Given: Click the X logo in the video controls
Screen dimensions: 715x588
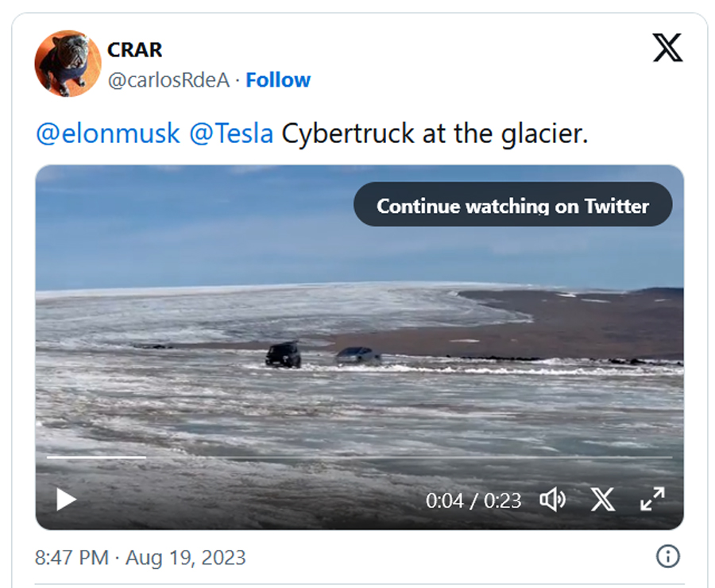Looking at the screenshot, I should pos(603,500).
